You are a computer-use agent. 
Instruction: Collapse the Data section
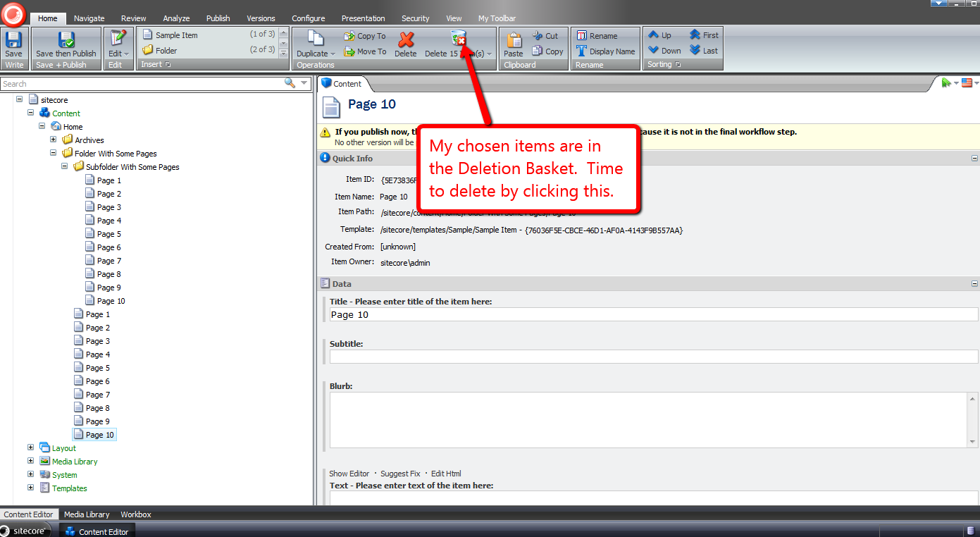point(974,284)
